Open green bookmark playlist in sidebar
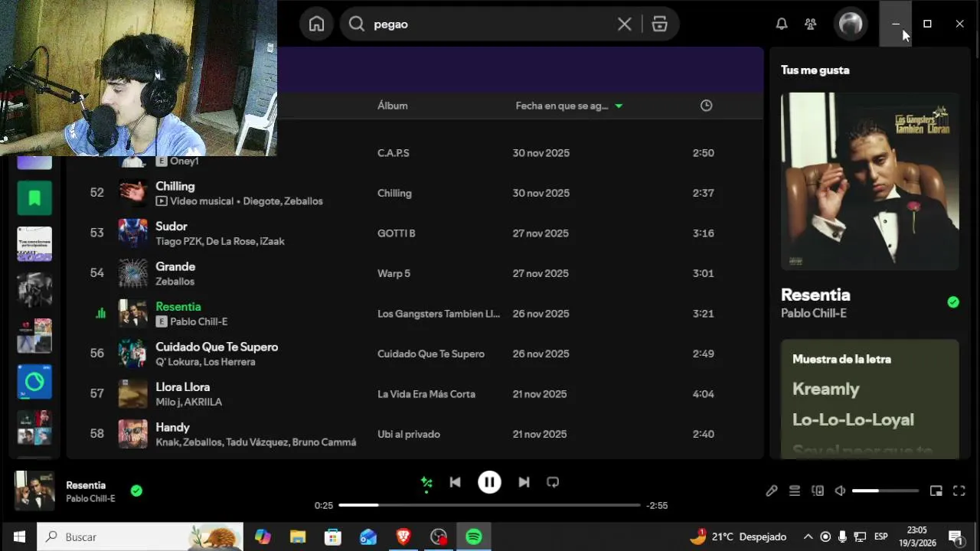The width and height of the screenshot is (980, 551). tap(34, 198)
